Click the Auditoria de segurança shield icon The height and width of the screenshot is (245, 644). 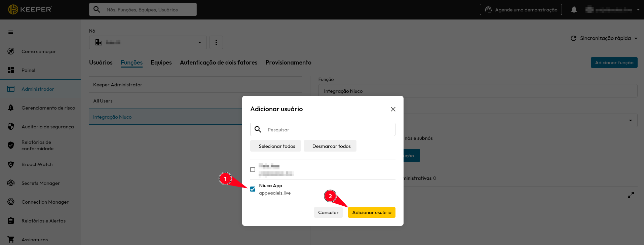(x=11, y=126)
